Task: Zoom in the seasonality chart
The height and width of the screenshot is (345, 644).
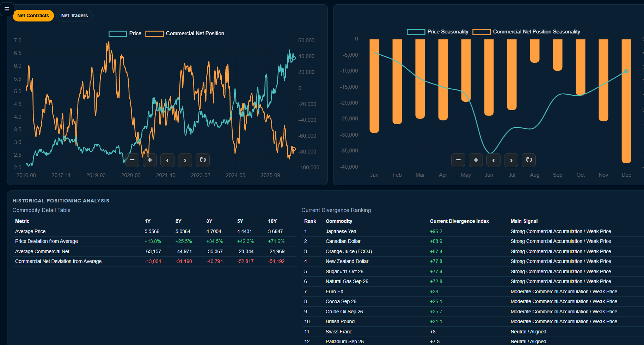Action: [476, 160]
